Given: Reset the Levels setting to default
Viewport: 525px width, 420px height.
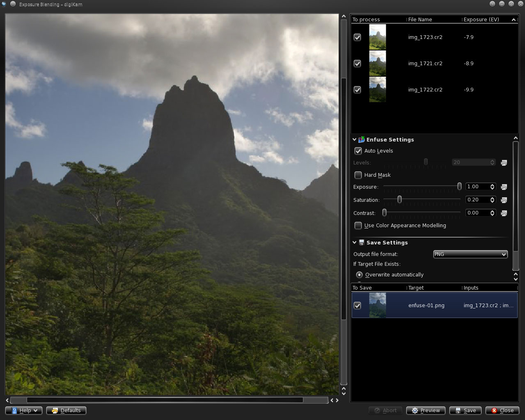Looking at the screenshot, I should coord(504,162).
